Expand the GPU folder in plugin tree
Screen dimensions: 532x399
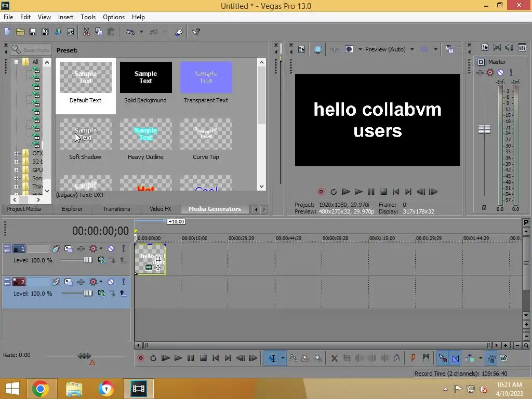[16, 170]
